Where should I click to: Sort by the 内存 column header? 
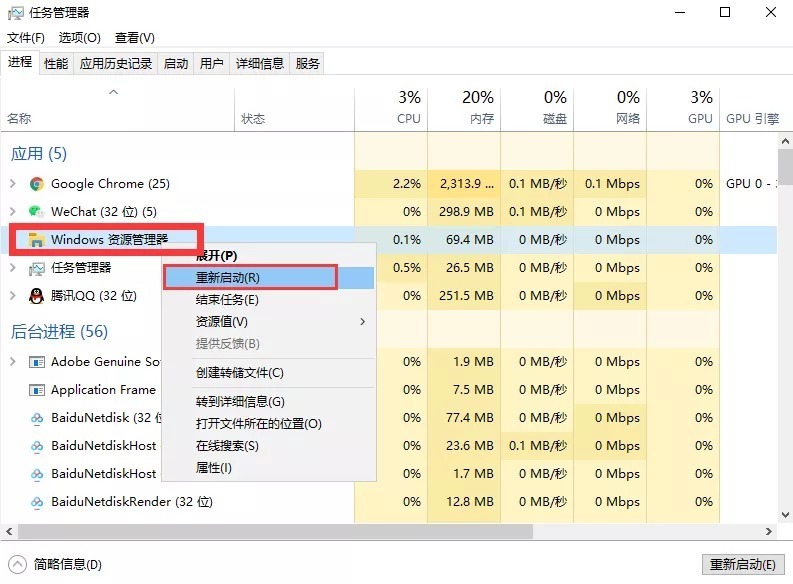464,110
